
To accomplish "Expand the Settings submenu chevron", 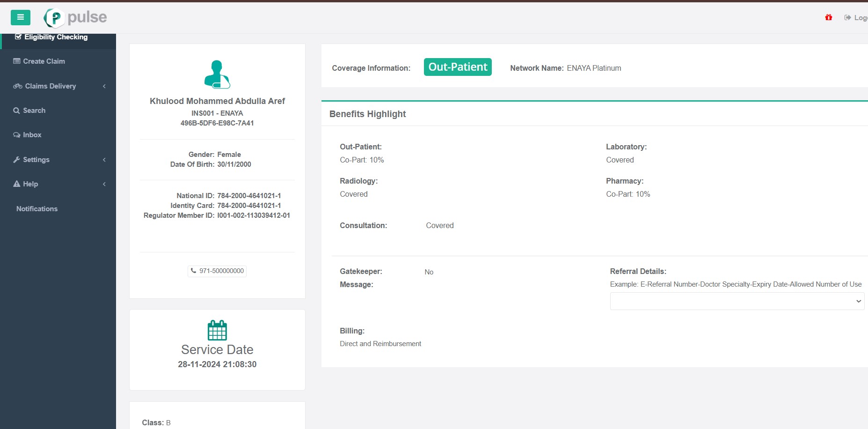I will (104, 160).
